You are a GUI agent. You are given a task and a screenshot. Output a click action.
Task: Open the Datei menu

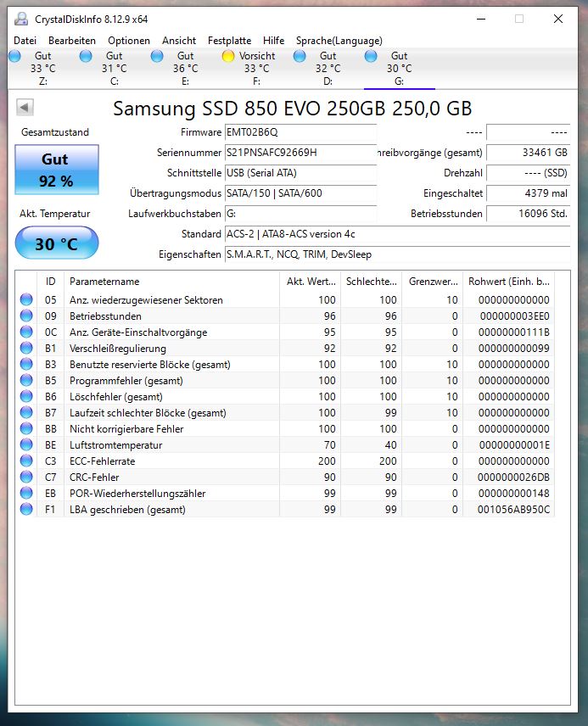click(25, 41)
